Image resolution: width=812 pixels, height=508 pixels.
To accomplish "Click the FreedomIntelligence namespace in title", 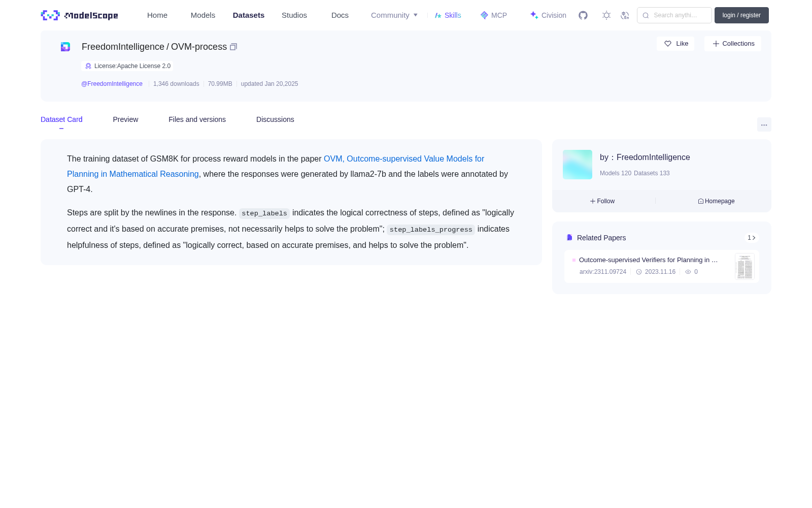I will coord(123,47).
